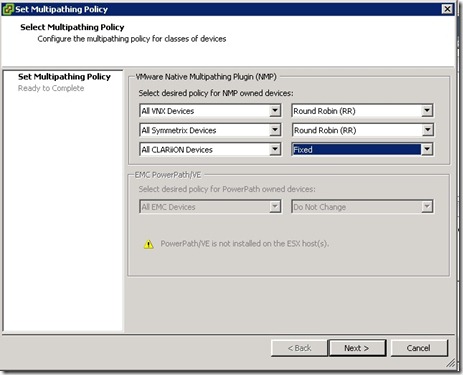The width and height of the screenshot is (463, 375).
Task: Click "Select desired policy for PowerPath owned devices" label
Action: (x=227, y=189)
